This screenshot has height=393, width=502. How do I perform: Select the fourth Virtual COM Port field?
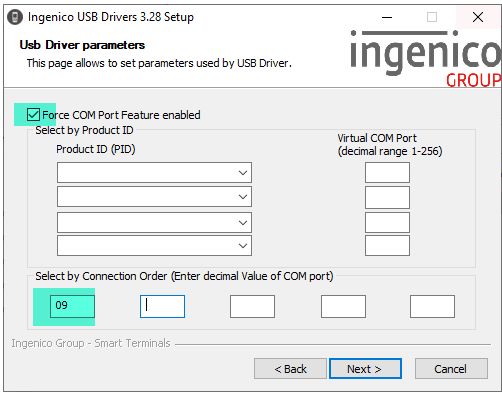point(387,246)
